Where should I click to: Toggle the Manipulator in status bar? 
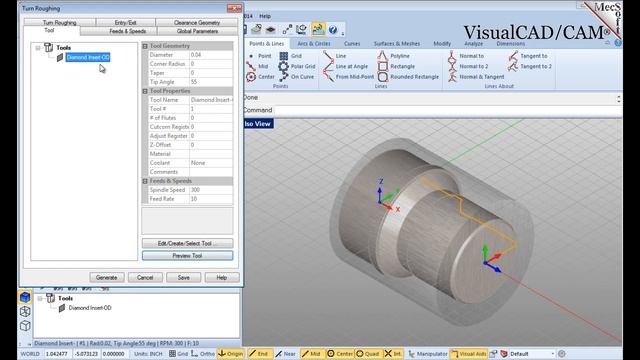point(427,354)
